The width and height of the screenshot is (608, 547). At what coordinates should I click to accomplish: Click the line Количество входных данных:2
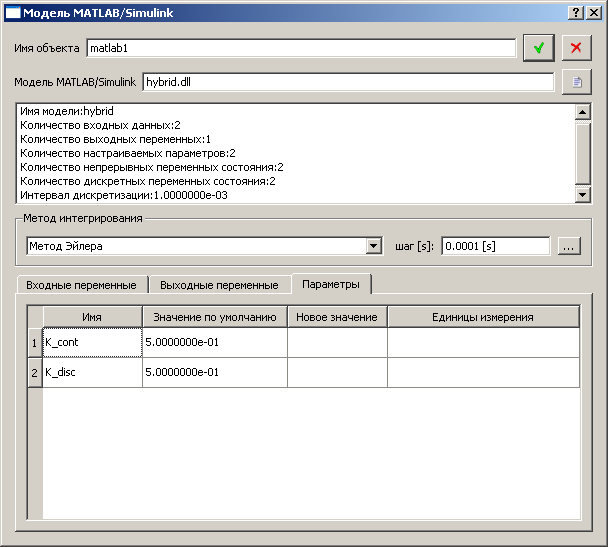(100, 125)
